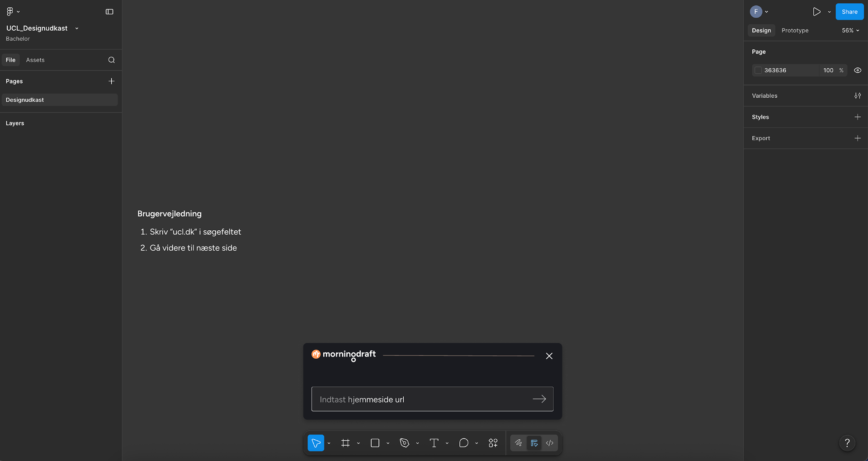Open Frame tool options chevron

click(359, 443)
